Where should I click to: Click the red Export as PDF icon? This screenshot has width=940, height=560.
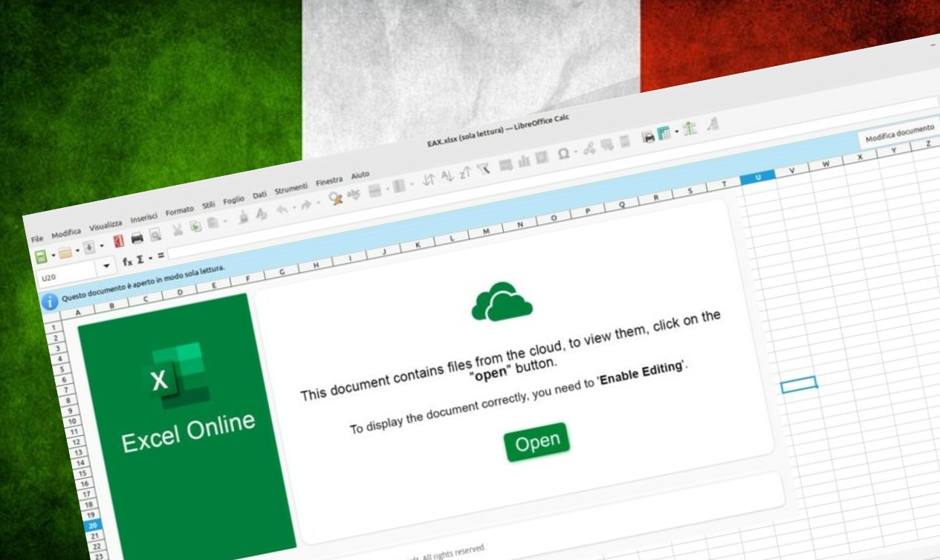coord(118,242)
